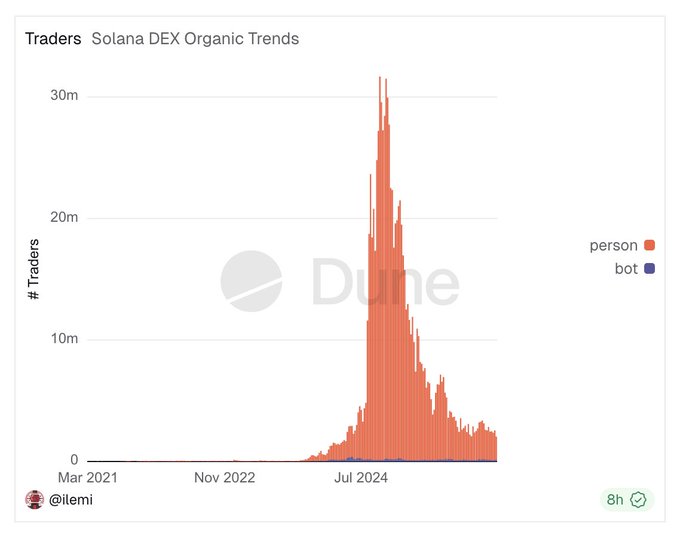Click the green verified checkmark icon
This screenshot has height=538, width=680.
(x=637, y=499)
